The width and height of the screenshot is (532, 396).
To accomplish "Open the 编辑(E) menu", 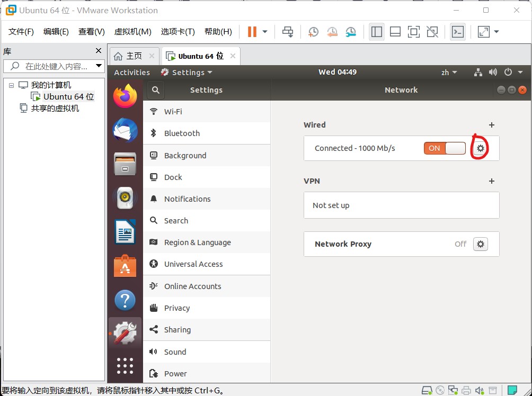I will (x=56, y=32).
